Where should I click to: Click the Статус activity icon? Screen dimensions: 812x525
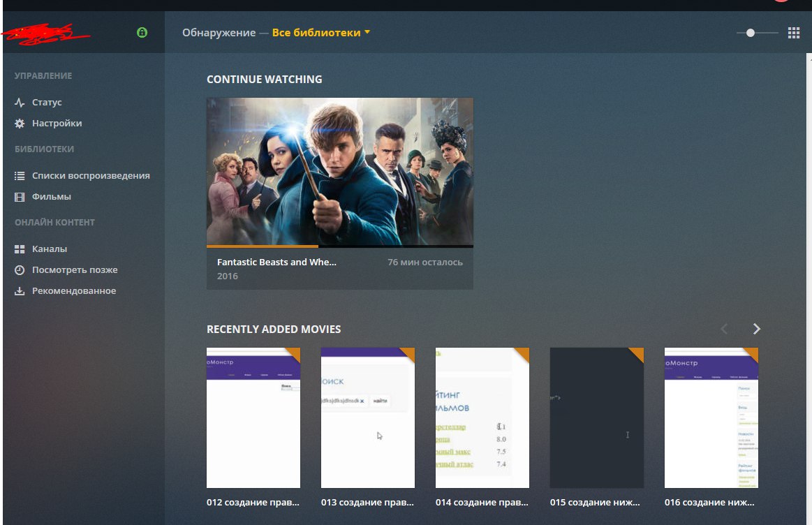coord(20,103)
